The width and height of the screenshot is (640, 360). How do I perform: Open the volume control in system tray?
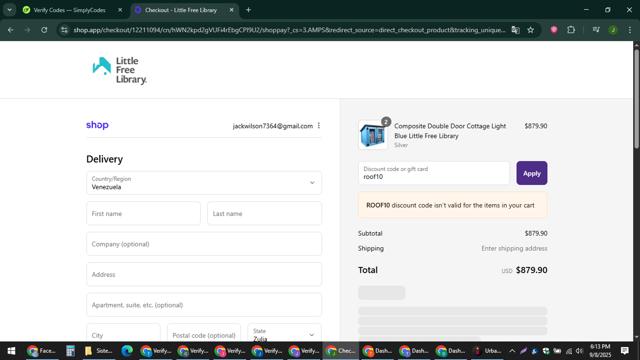[x=579, y=351]
